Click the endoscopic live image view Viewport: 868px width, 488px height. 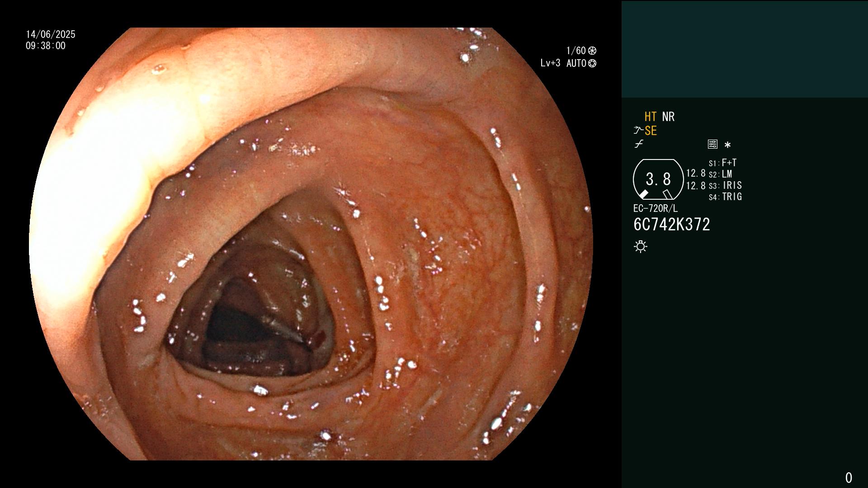coord(311,244)
